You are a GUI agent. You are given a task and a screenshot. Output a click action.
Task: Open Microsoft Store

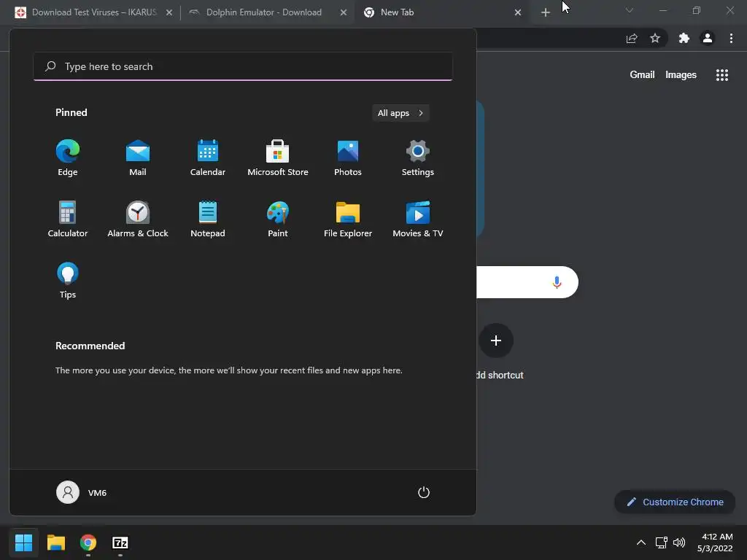click(x=278, y=158)
